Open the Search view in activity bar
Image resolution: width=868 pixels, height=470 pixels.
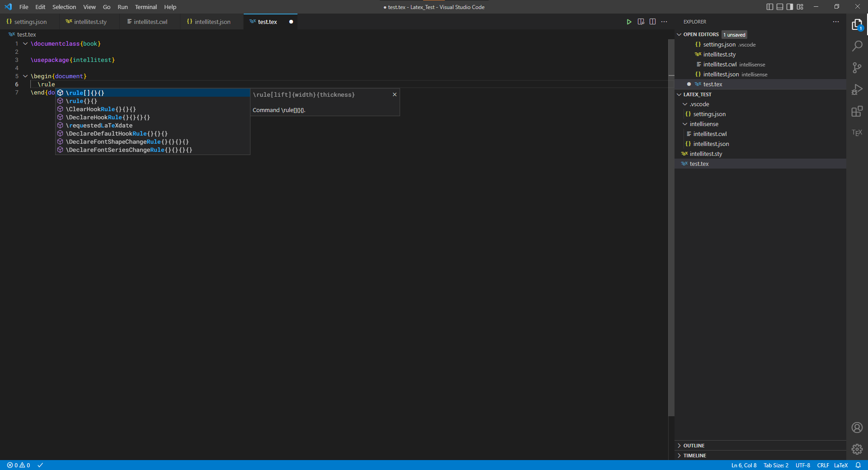click(x=857, y=46)
